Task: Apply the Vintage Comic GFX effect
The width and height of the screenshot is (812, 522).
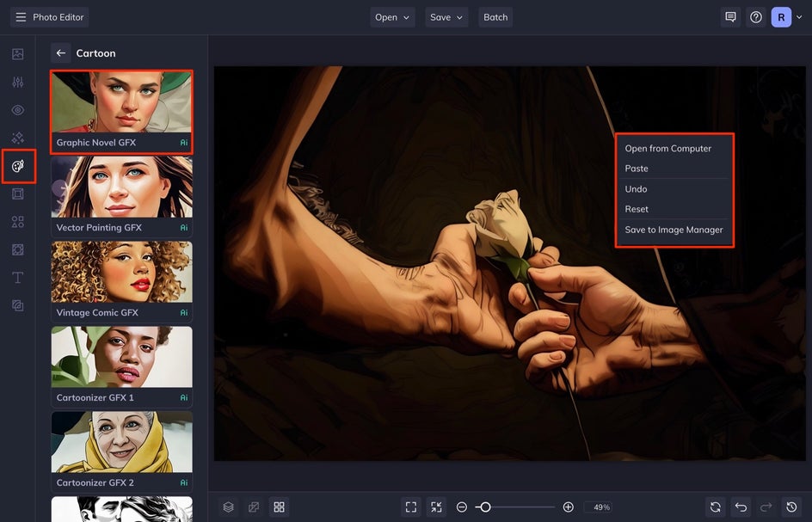Action: 121,282
